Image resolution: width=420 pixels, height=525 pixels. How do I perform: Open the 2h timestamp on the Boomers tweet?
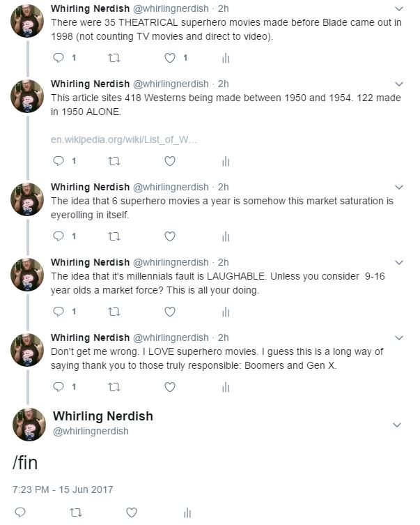pos(224,337)
